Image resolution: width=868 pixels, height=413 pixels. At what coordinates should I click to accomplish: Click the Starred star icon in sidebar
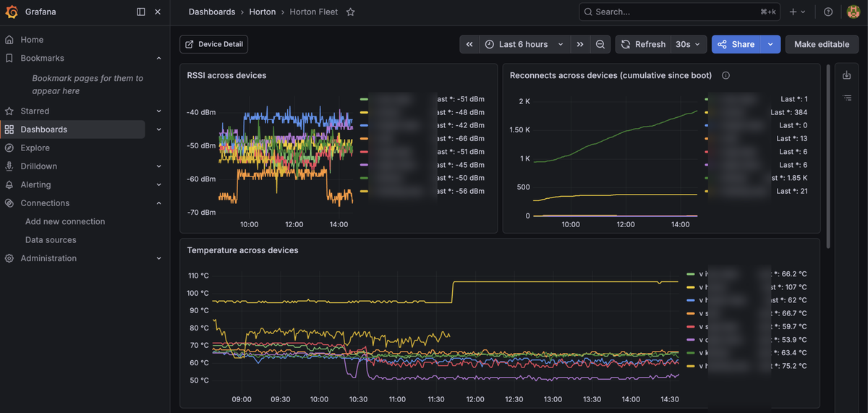point(9,111)
